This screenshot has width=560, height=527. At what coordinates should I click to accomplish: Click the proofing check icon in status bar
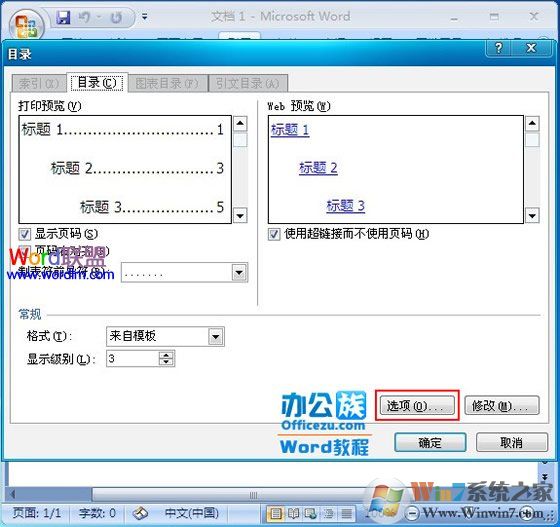[x=140, y=513]
